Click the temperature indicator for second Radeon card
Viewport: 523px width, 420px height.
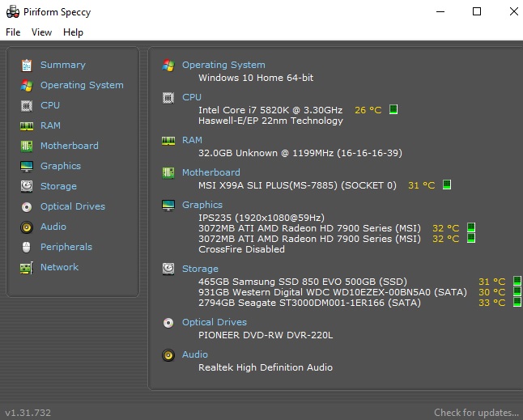471,238
